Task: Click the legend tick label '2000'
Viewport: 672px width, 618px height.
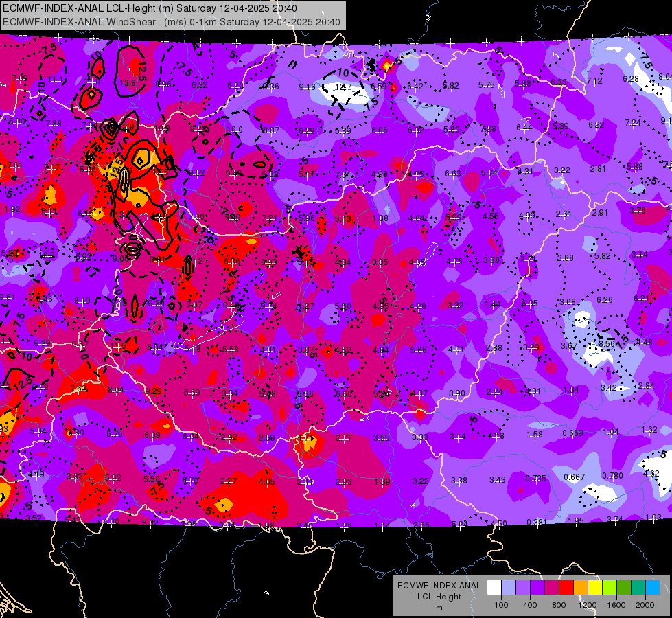Action: tap(645, 605)
